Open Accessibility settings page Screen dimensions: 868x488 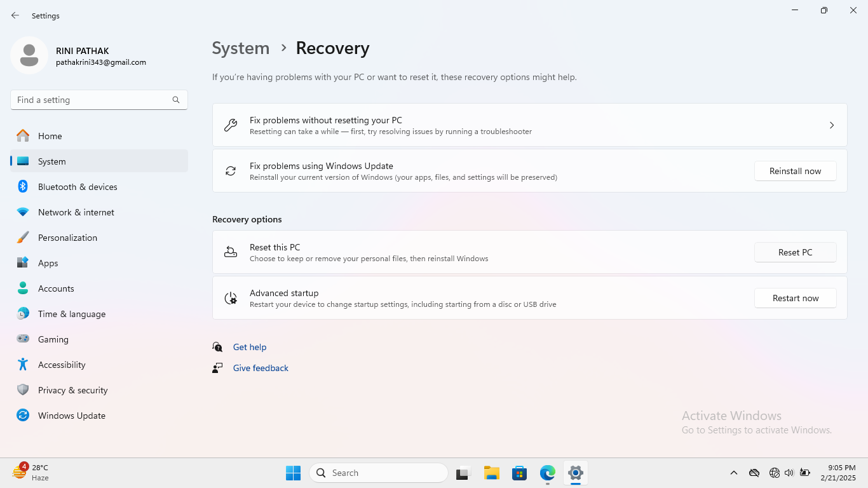61,365
